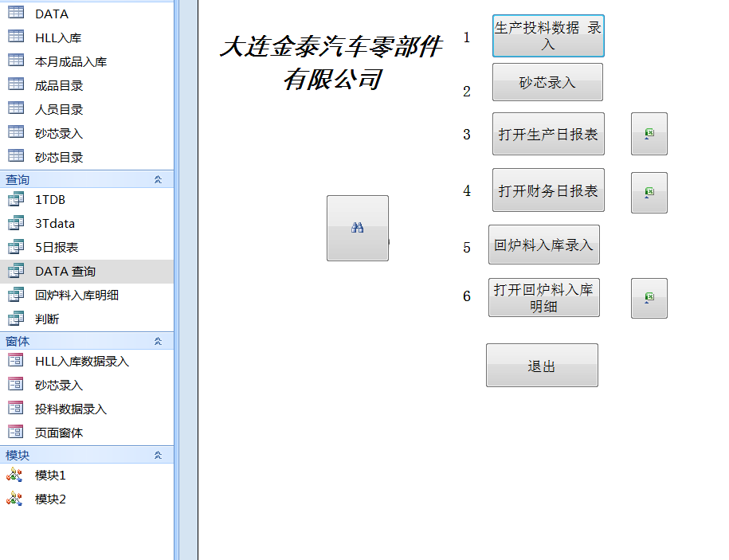The height and width of the screenshot is (560, 729).
Task: Click the 回炉料入库录入 button
Action: click(x=543, y=245)
